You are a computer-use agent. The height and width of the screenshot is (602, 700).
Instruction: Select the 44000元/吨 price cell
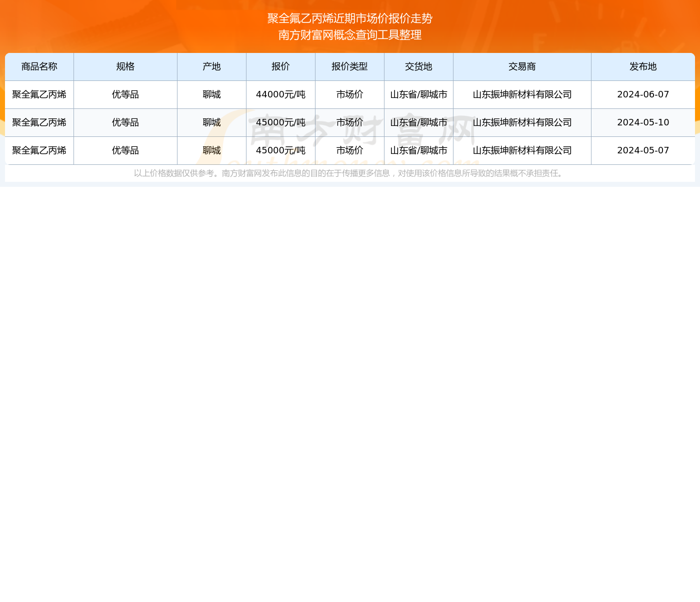(x=281, y=94)
